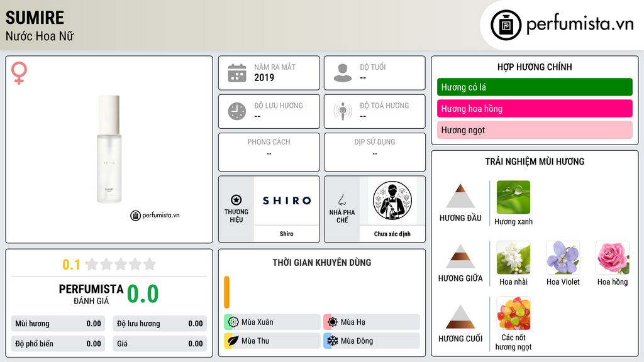Open the Hương xanh note thumbnail

(513, 197)
